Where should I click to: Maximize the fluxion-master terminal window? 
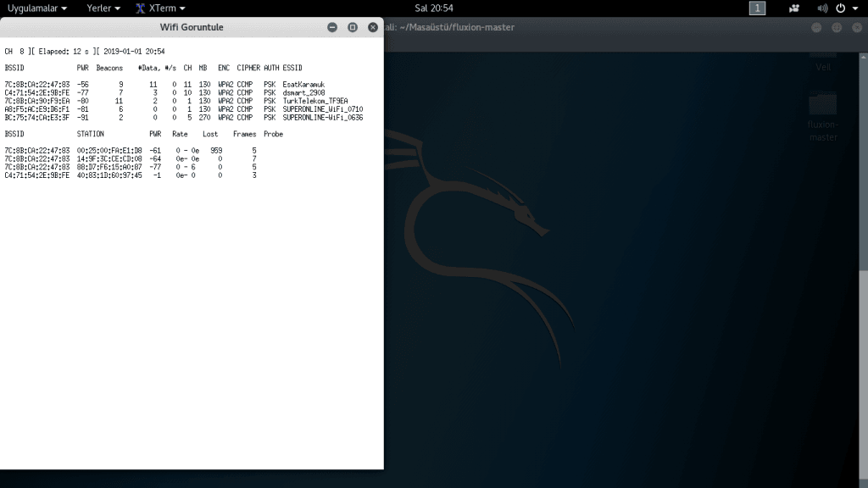coord(837,27)
